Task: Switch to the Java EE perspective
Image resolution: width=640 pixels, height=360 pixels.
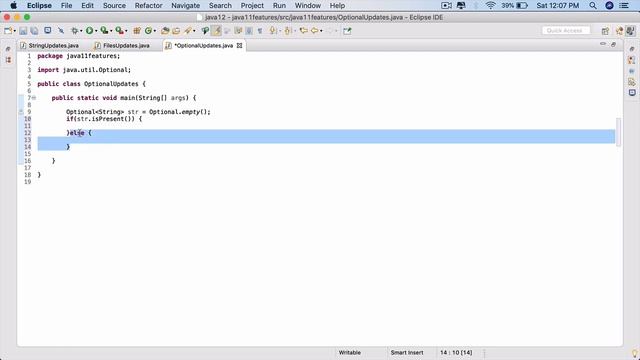Action: [x=619, y=31]
